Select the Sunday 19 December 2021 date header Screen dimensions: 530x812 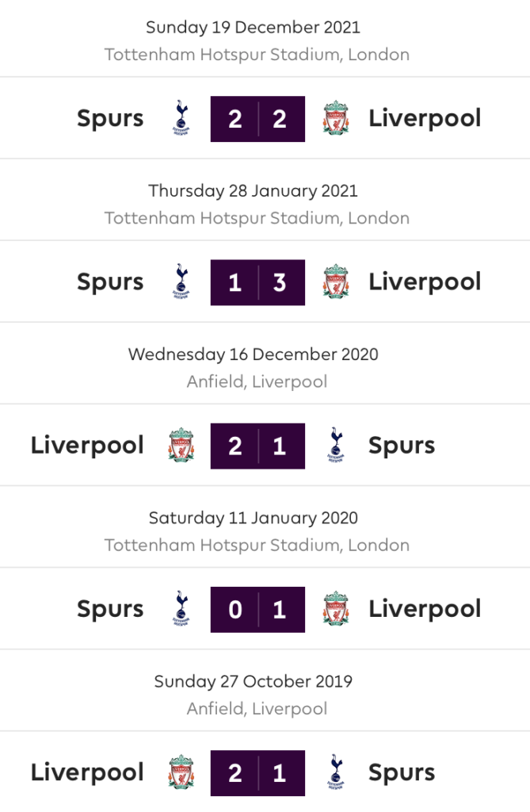coord(253,28)
